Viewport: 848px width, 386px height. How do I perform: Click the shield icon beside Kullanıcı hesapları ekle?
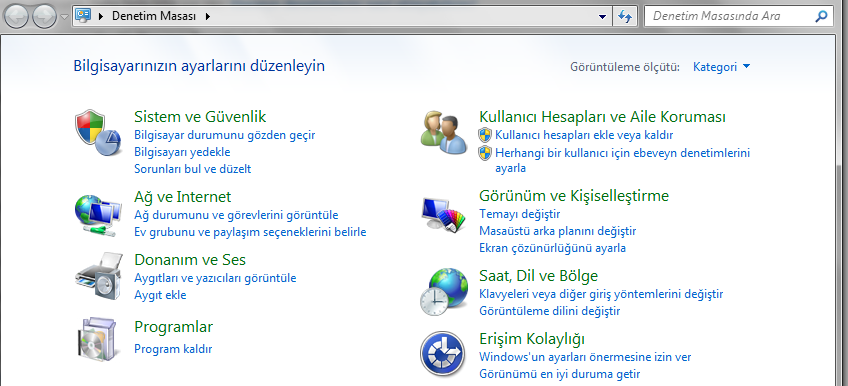(485, 135)
